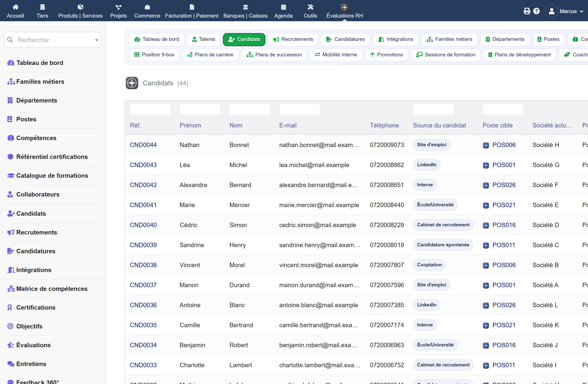Sort by the Prénom column header
This screenshot has height=384, width=588.
tap(190, 125)
